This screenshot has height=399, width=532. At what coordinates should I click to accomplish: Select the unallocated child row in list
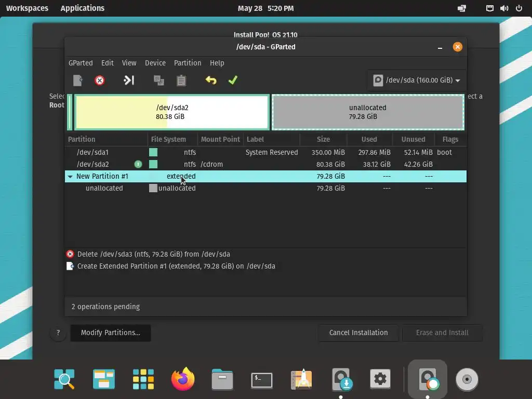[265, 188]
